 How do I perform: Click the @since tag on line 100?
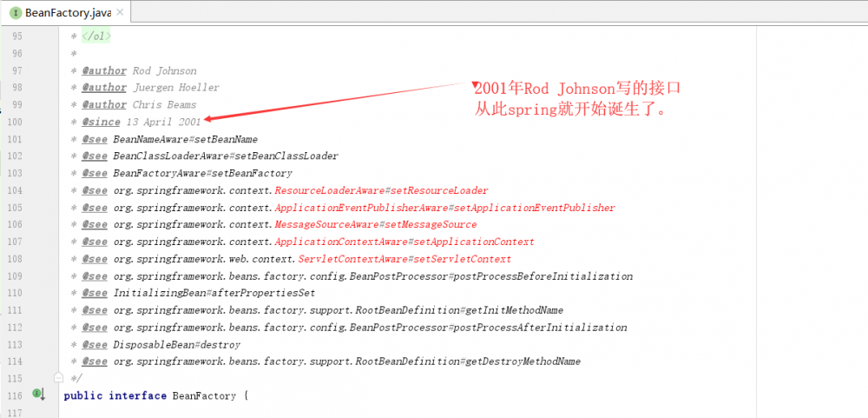pyautogui.click(x=101, y=122)
